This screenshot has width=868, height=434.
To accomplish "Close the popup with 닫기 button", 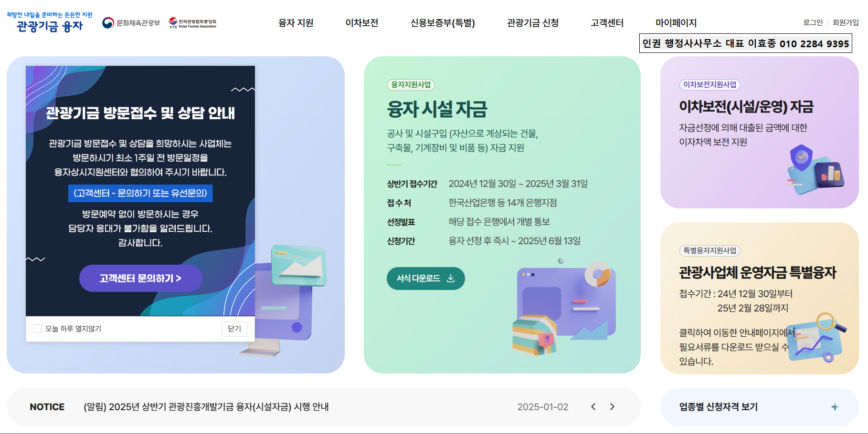I will click(x=234, y=329).
